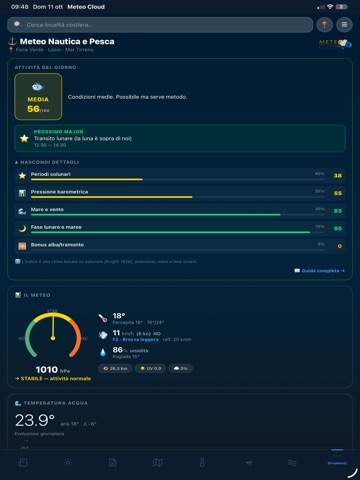This screenshot has height=480, width=360.
Task: Tap the thermometer icon beside 18°
Action: pos(103,318)
